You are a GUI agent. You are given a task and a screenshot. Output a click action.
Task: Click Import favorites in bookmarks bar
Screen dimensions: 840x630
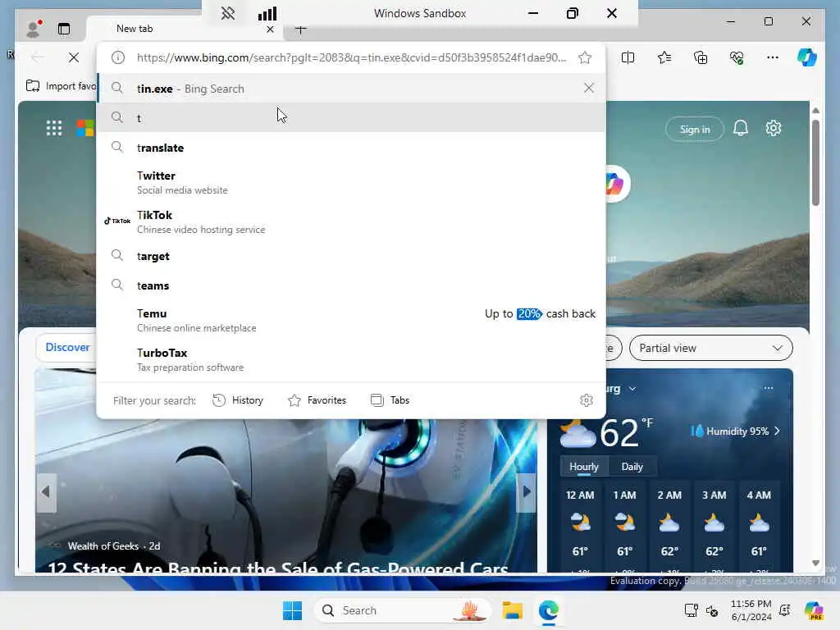click(61, 85)
